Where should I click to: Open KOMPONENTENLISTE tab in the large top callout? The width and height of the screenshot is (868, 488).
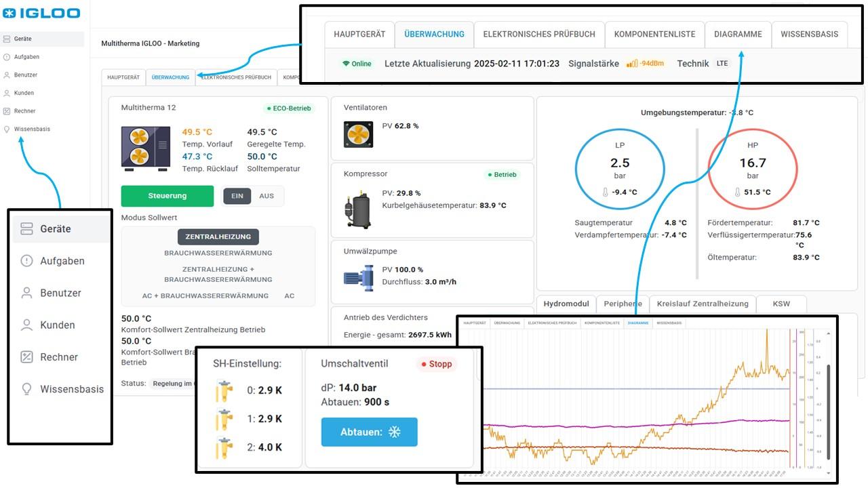pyautogui.click(x=654, y=34)
